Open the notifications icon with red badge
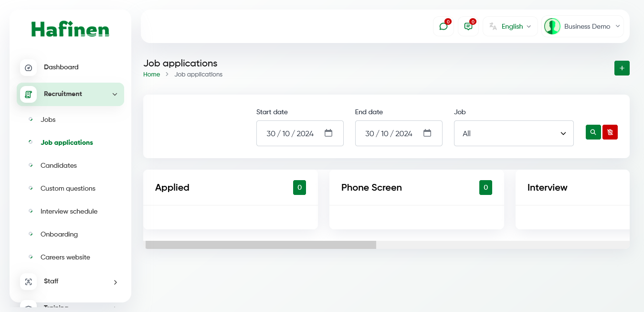The width and height of the screenshot is (644, 312). 468,26
